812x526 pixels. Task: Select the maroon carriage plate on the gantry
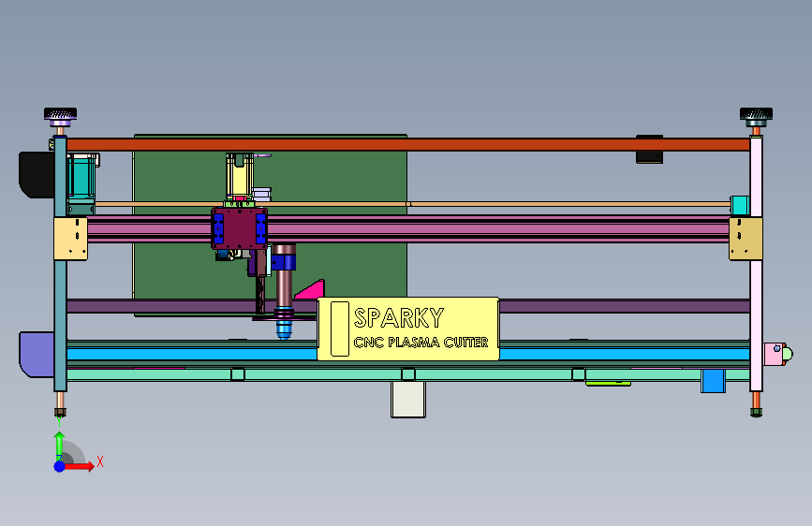239,228
